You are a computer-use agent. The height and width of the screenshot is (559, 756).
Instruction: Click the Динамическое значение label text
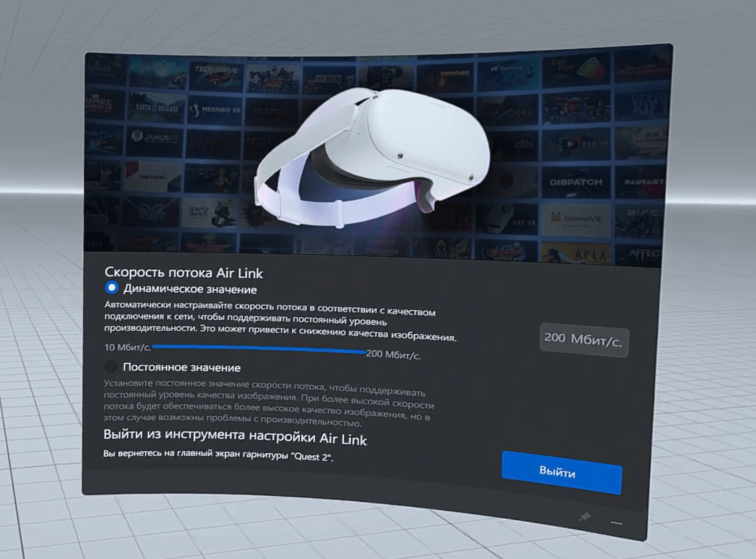(190, 290)
